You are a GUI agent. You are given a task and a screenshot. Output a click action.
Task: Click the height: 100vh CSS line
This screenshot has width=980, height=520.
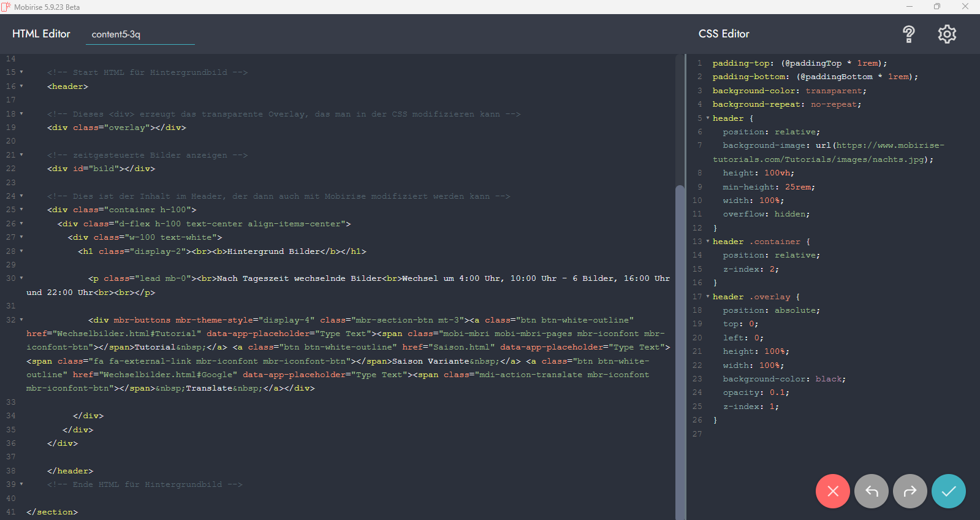coord(758,173)
